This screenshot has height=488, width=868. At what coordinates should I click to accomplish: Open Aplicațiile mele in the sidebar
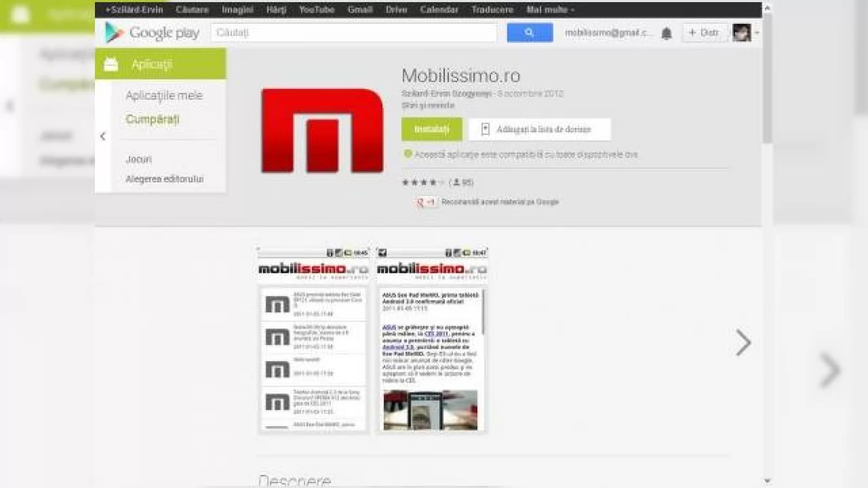[x=164, y=95]
